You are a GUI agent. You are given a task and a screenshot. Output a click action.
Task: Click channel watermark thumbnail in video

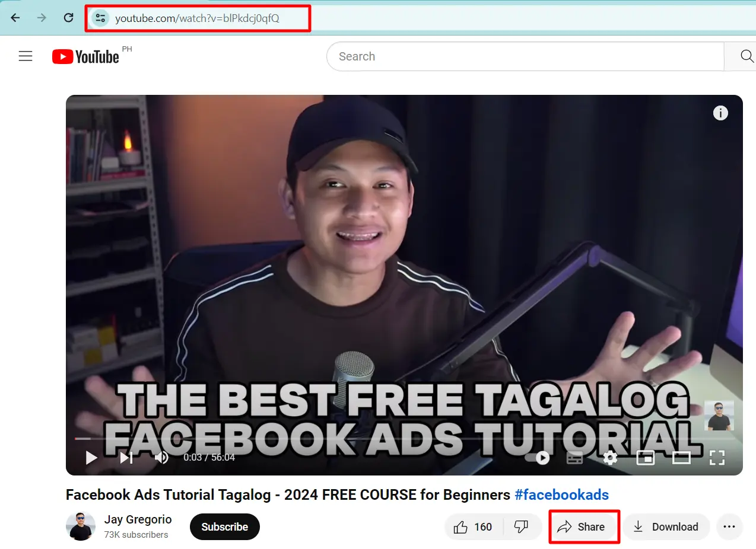[x=719, y=416]
